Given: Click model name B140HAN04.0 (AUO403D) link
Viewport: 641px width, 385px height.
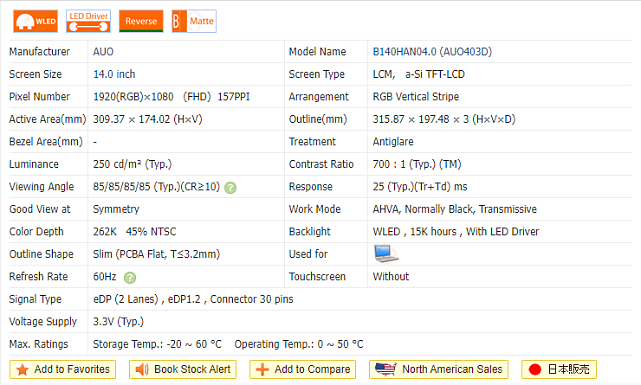Looking at the screenshot, I should 432,52.
